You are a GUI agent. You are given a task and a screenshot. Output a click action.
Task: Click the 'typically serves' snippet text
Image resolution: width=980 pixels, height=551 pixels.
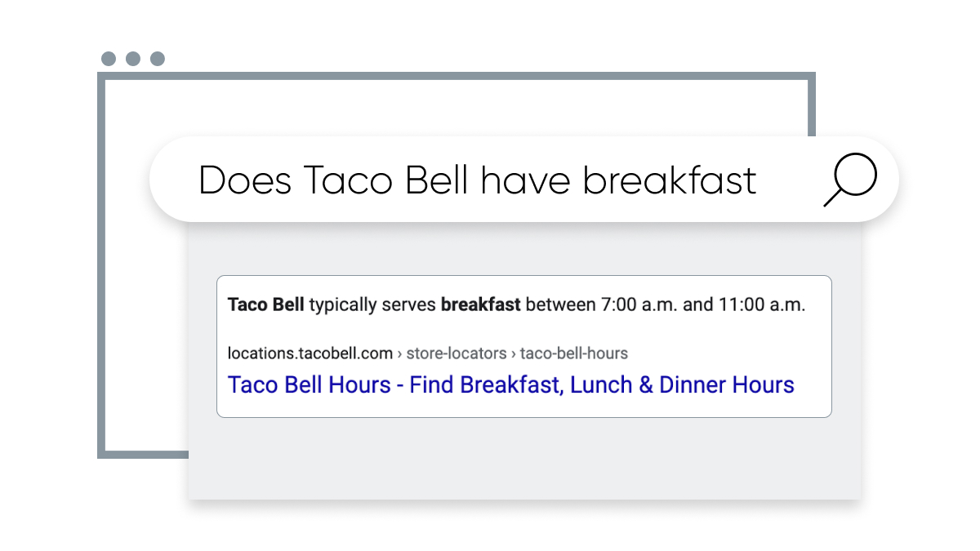pyautogui.click(x=372, y=305)
